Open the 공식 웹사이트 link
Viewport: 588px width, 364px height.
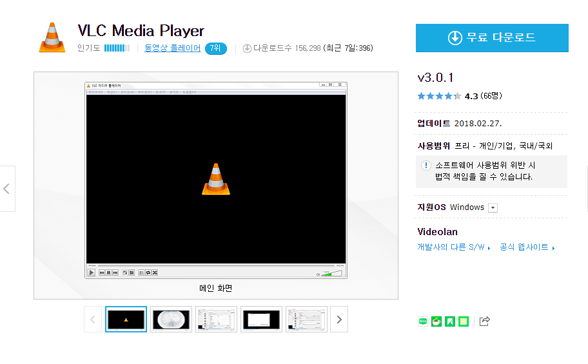527,247
